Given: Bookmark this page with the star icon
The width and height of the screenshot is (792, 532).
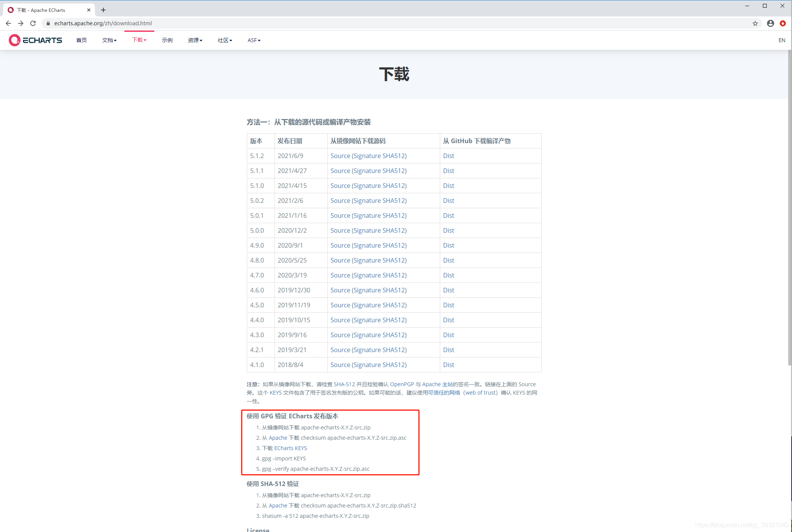Looking at the screenshot, I should click(x=755, y=23).
